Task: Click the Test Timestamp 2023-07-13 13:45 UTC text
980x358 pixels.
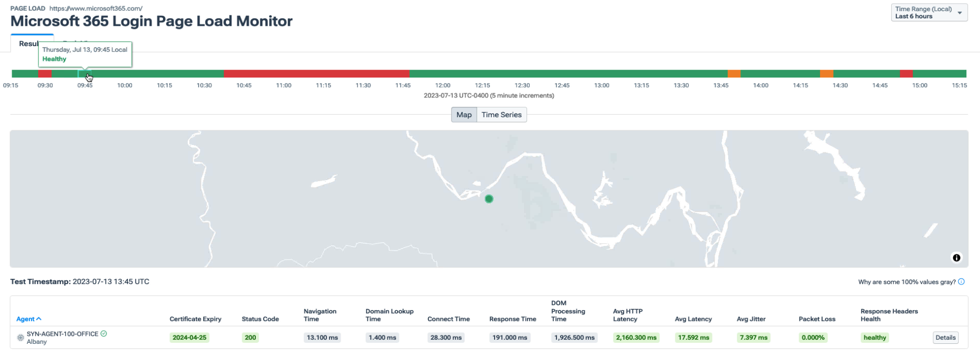Action: [80, 281]
